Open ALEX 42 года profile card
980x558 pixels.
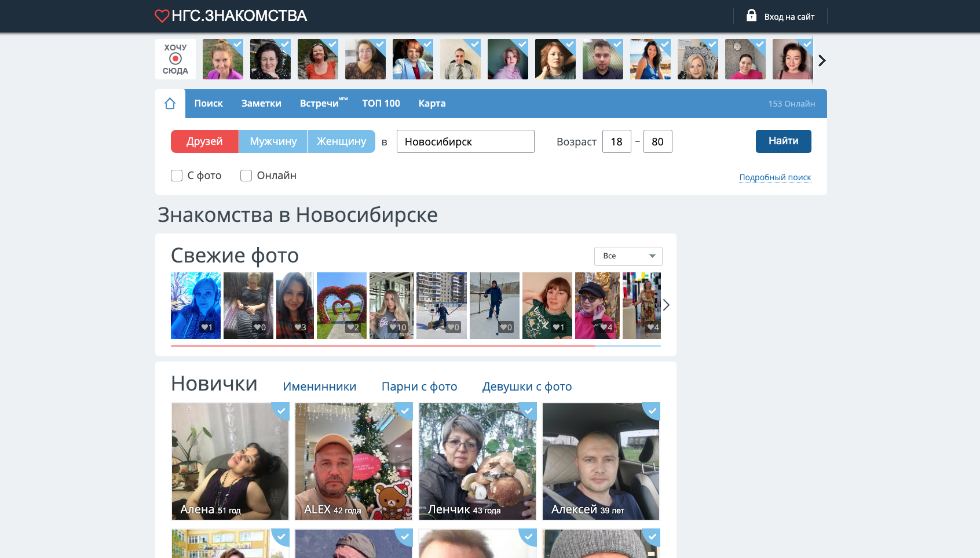click(353, 461)
